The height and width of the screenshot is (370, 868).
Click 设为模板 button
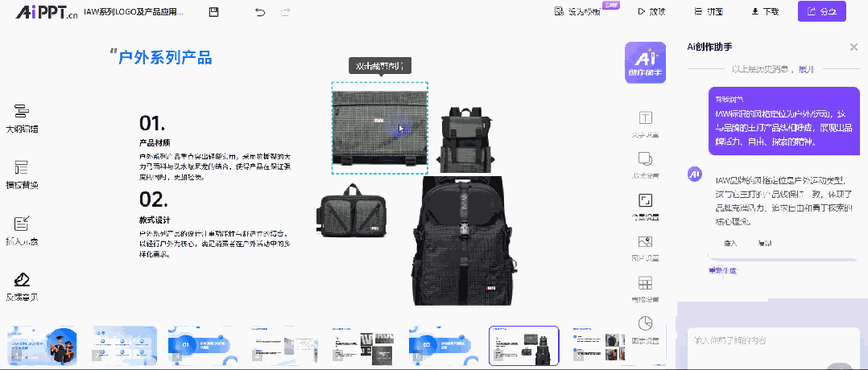point(578,11)
